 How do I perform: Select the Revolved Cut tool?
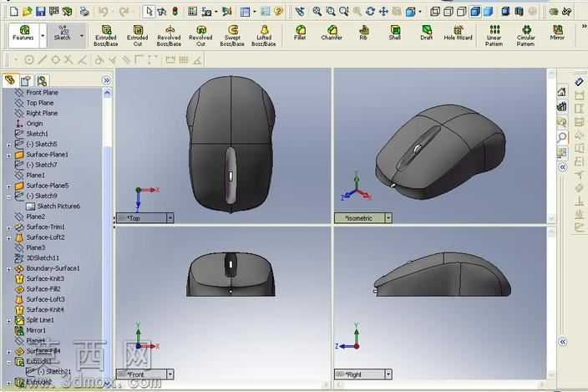point(200,36)
